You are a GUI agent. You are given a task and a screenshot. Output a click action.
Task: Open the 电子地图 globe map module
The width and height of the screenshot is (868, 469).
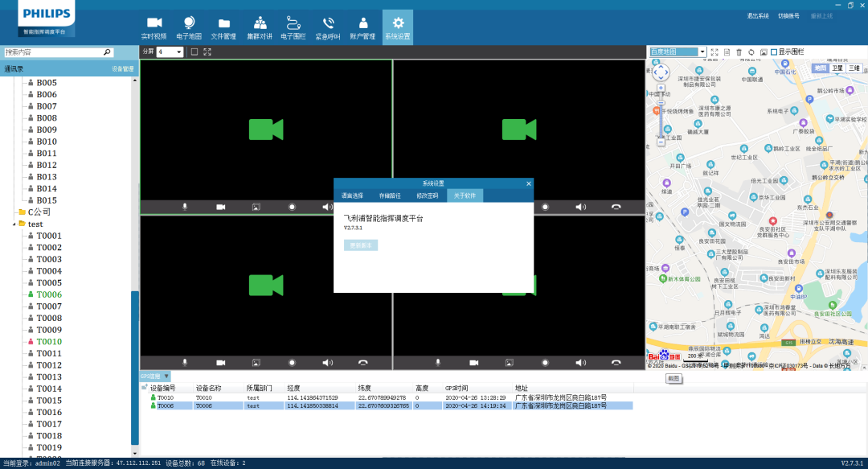[189, 27]
